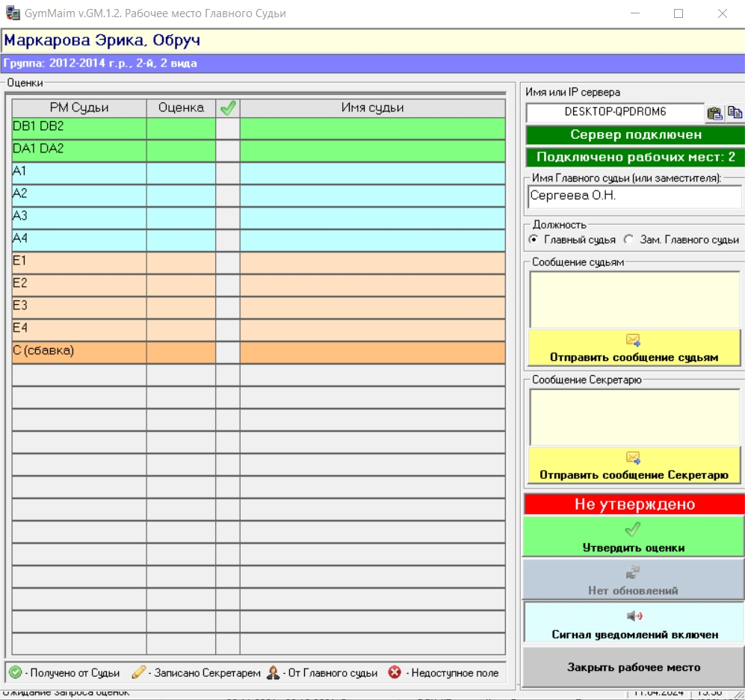Select the 'Главный судья' radio button
Viewport: 745px width, 700px height.
click(534, 240)
